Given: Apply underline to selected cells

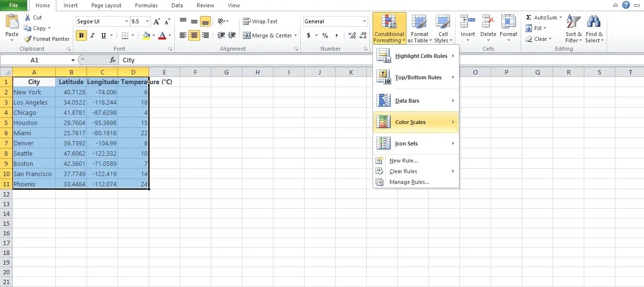Looking at the screenshot, I should (x=103, y=36).
